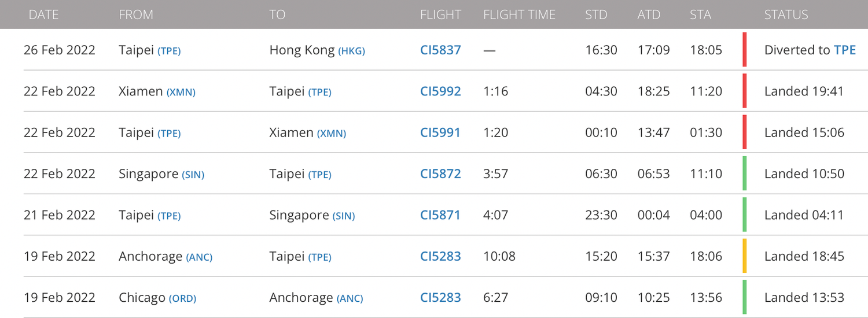Click the STATUS column header
This screenshot has width=868, height=318.
click(x=786, y=15)
